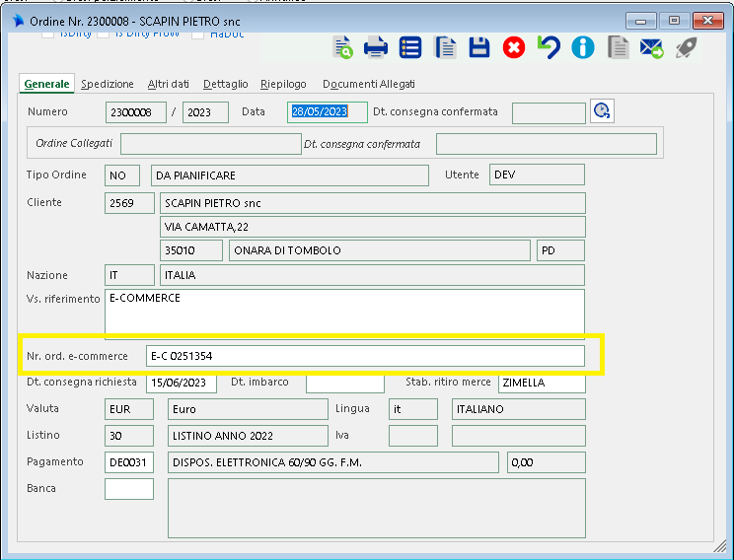734x560 pixels.
Task: Click the Tipo Ordine code field NO
Action: pyautogui.click(x=122, y=175)
